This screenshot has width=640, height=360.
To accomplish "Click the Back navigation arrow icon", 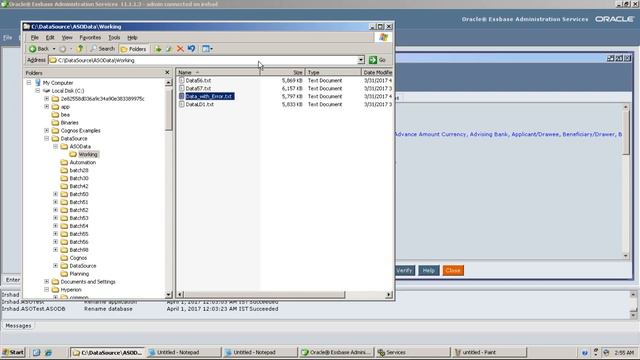I will [33, 49].
